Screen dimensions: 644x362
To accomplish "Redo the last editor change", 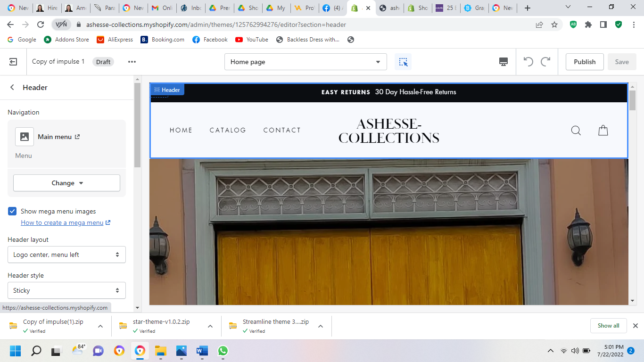I will point(545,62).
